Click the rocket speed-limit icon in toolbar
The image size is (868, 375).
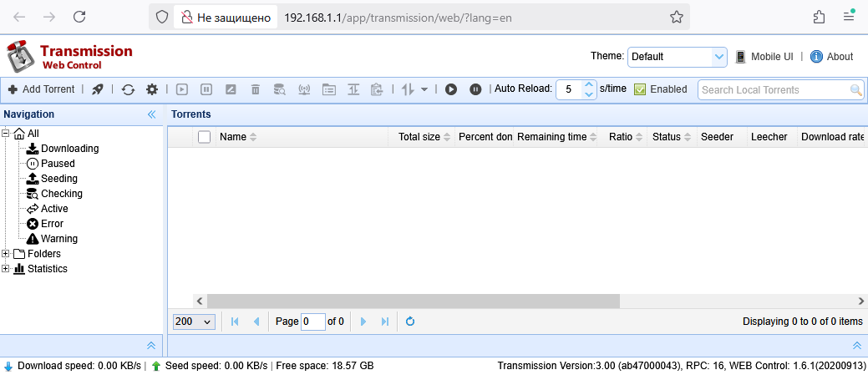pos(98,89)
